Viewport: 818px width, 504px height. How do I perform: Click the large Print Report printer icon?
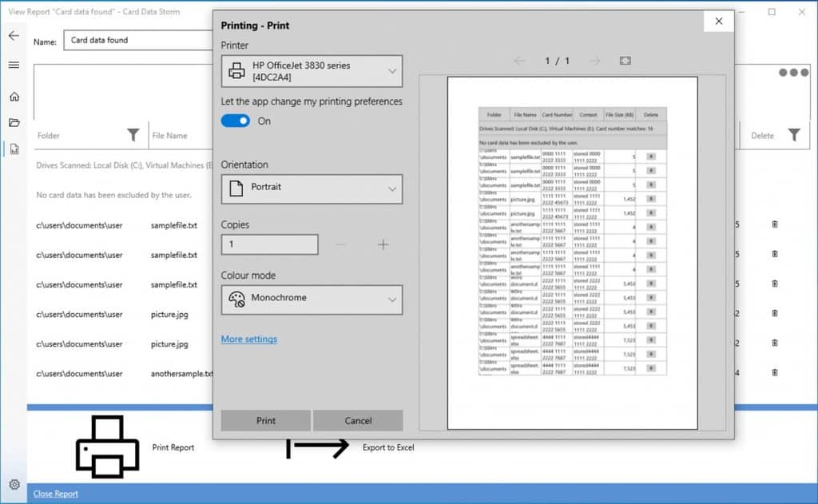click(x=106, y=447)
